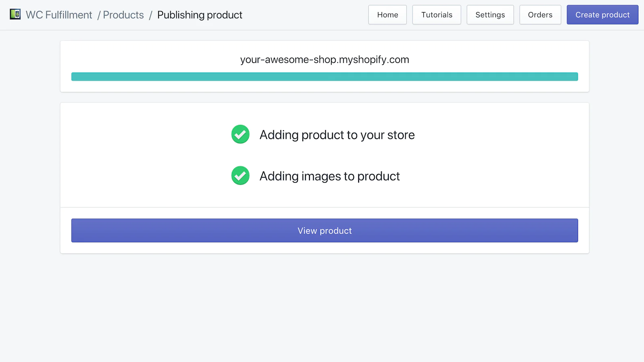Open the Home page button

(x=388, y=15)
